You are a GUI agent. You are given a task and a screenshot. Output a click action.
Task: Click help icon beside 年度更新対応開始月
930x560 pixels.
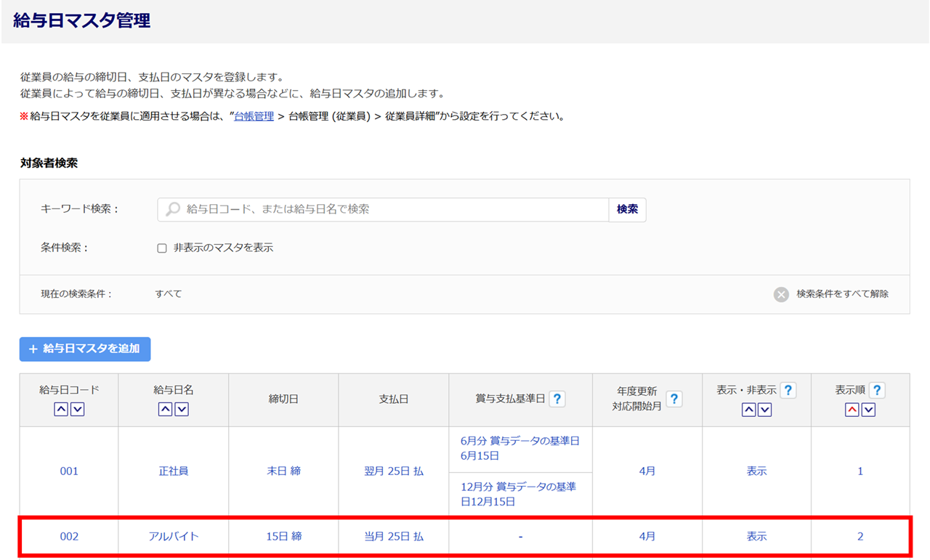click(674, 399)
